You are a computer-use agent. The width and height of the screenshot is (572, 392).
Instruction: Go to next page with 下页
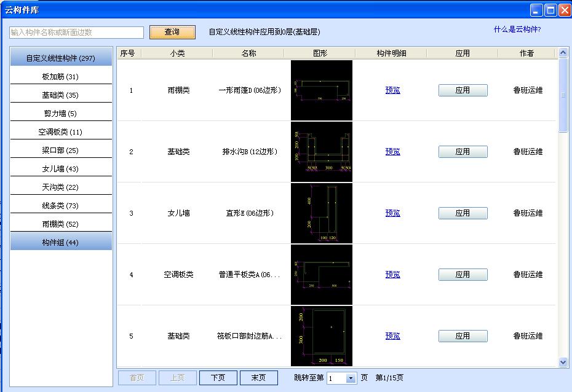218,378
